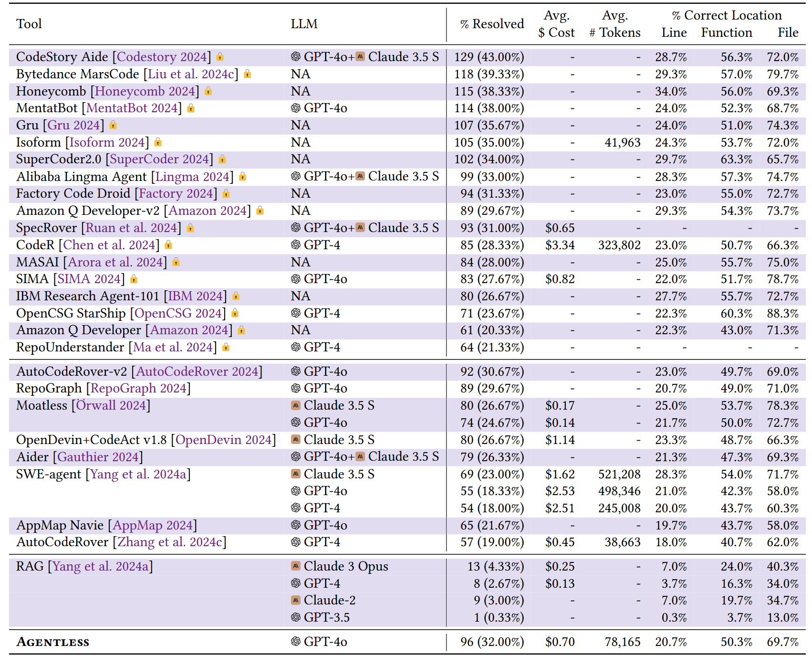Click the Anthropic logo beside Claude-2
This screenshot has width=812, height=656.
tap(296, 600)
